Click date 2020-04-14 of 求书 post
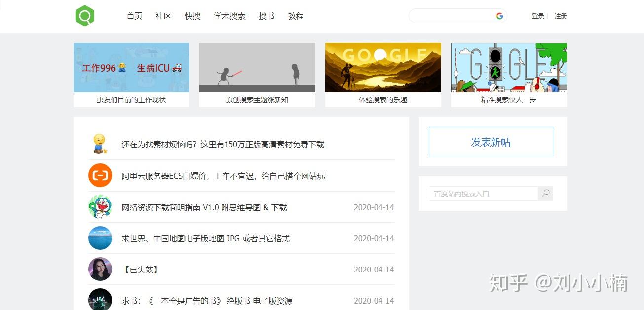 point(374,301)
